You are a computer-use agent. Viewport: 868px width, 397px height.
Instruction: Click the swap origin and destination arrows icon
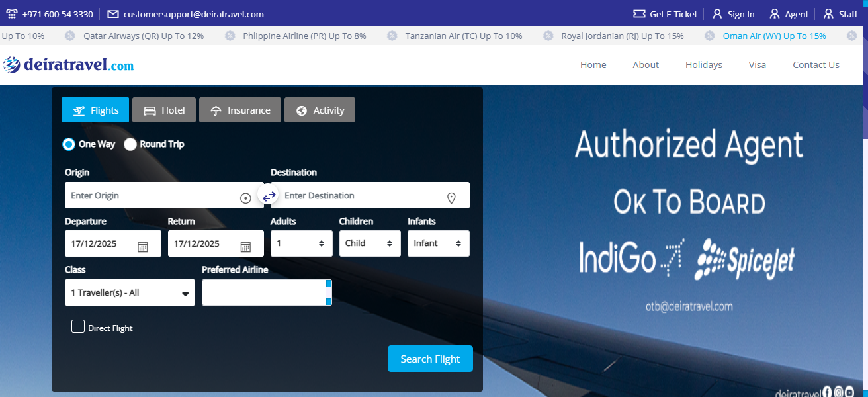pyautogui.click(x=269, y=197)
